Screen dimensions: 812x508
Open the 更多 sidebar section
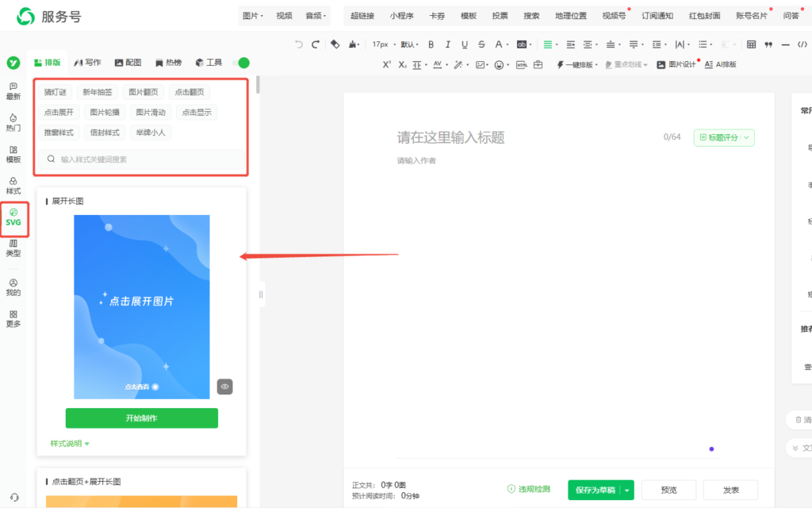click(13, 319)
